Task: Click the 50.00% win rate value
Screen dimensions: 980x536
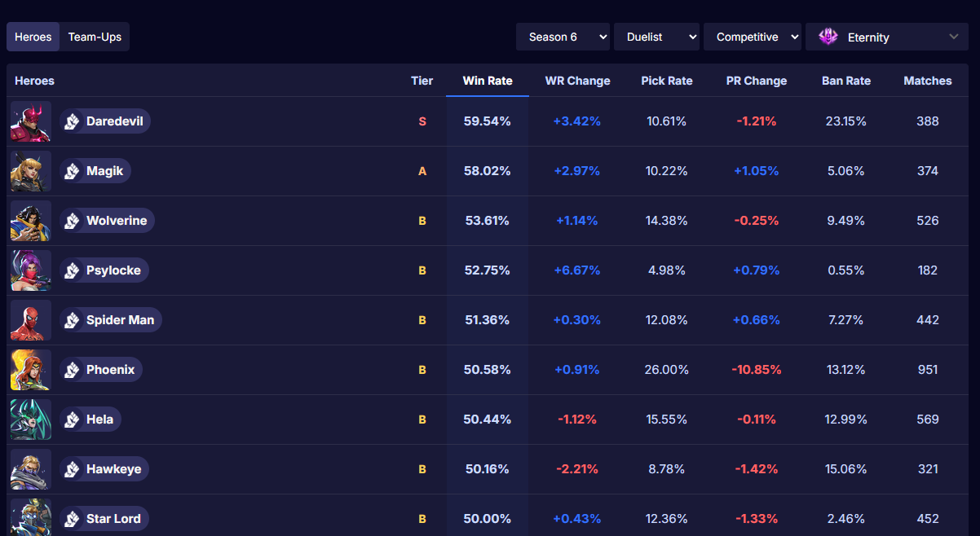Action: [488, 519]
